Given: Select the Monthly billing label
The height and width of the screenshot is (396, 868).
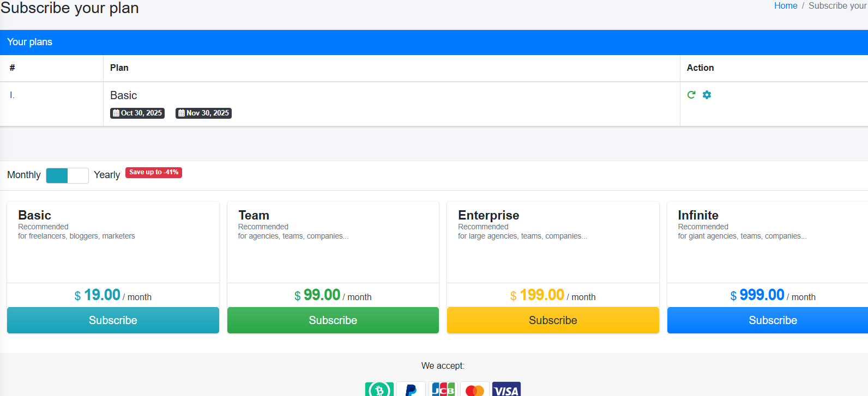Looking at the screenshot, I should point(24,175).
